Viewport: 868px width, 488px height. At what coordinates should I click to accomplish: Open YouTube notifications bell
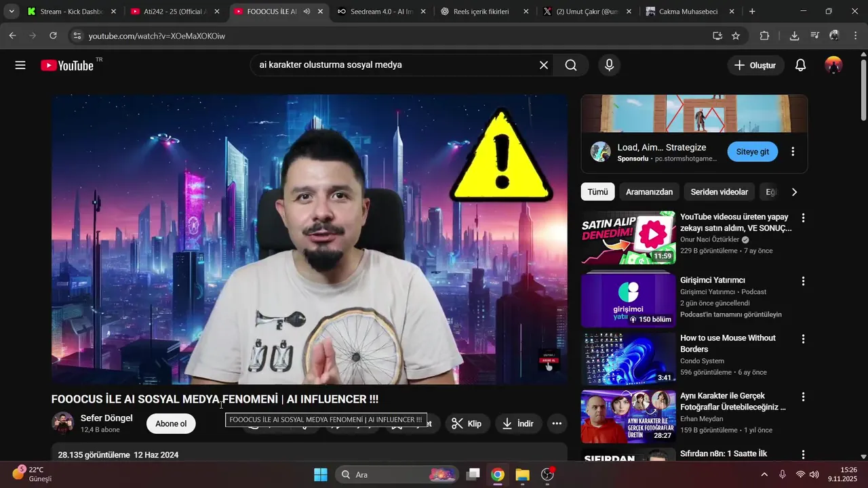pos(800,65)
